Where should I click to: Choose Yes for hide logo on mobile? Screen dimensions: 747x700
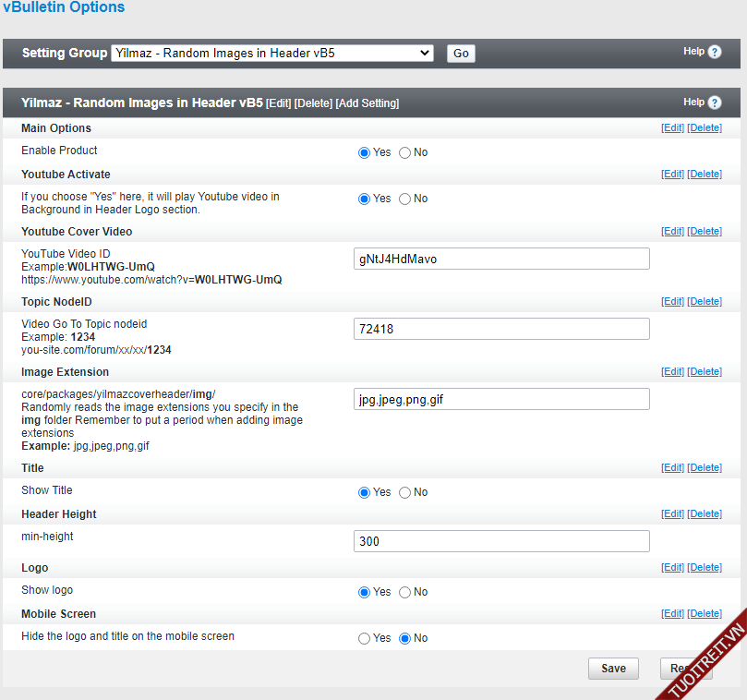coord(365,639)
